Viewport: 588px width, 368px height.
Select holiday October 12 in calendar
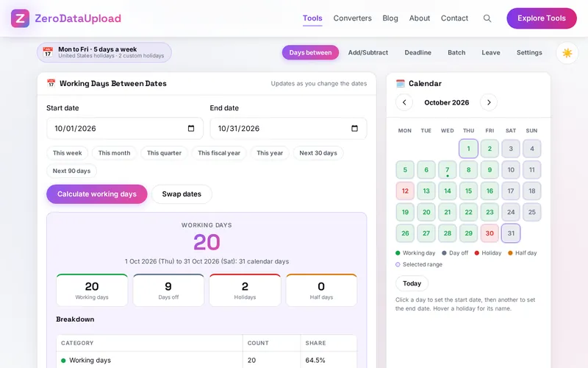[x=405, y=191]
